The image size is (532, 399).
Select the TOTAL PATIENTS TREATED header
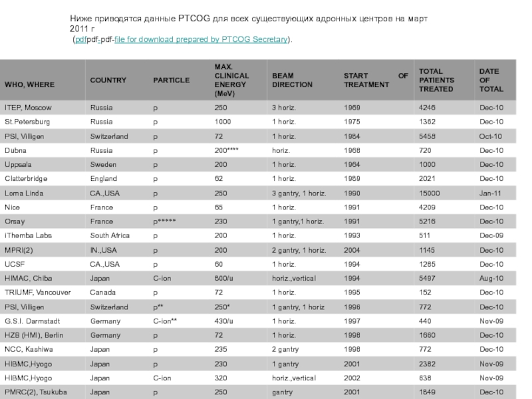(x=436, y=80)
